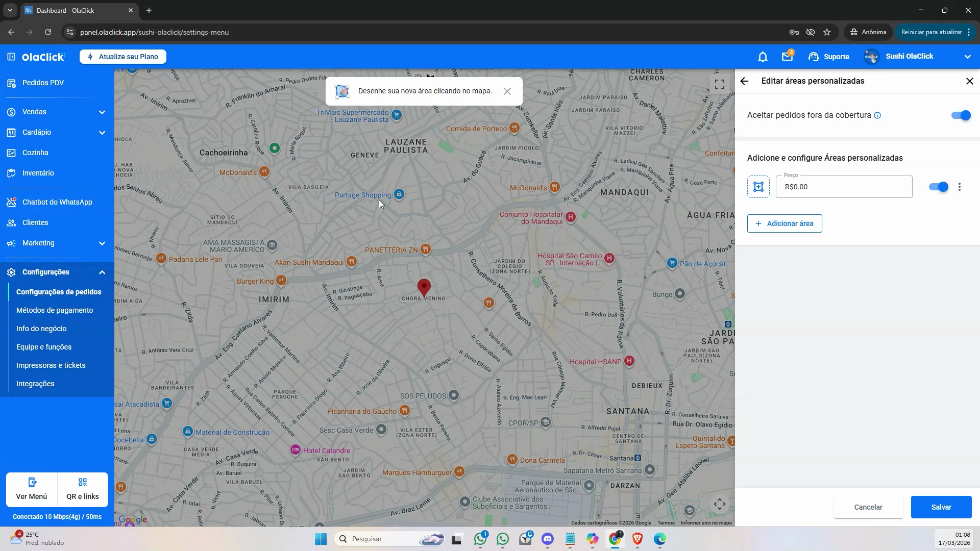Go to Impressoras e tickets
This screenshot has width=980, height=551.
(x=51, y=365)
